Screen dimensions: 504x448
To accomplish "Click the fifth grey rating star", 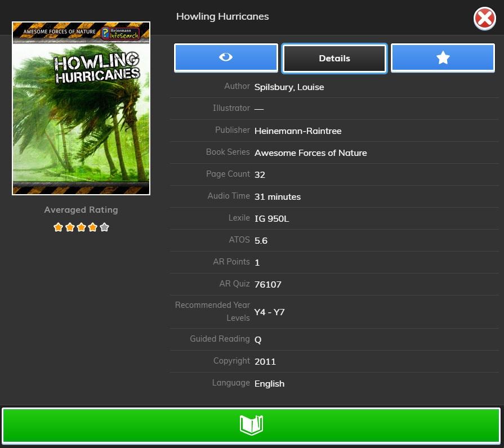I will (104, 227).
